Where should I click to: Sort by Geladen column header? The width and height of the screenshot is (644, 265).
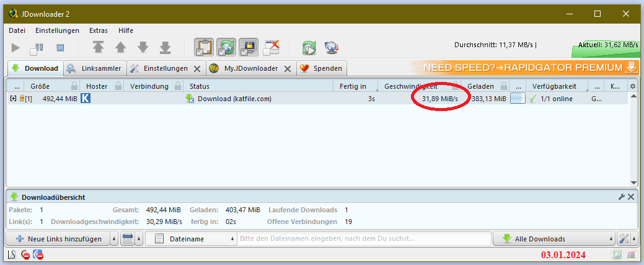click(x=480, y=86)
